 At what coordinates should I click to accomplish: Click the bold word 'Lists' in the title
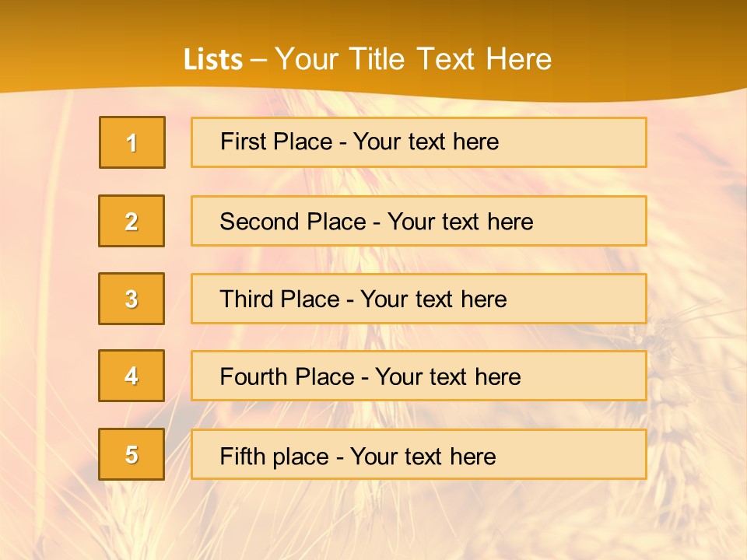point(213,60)
